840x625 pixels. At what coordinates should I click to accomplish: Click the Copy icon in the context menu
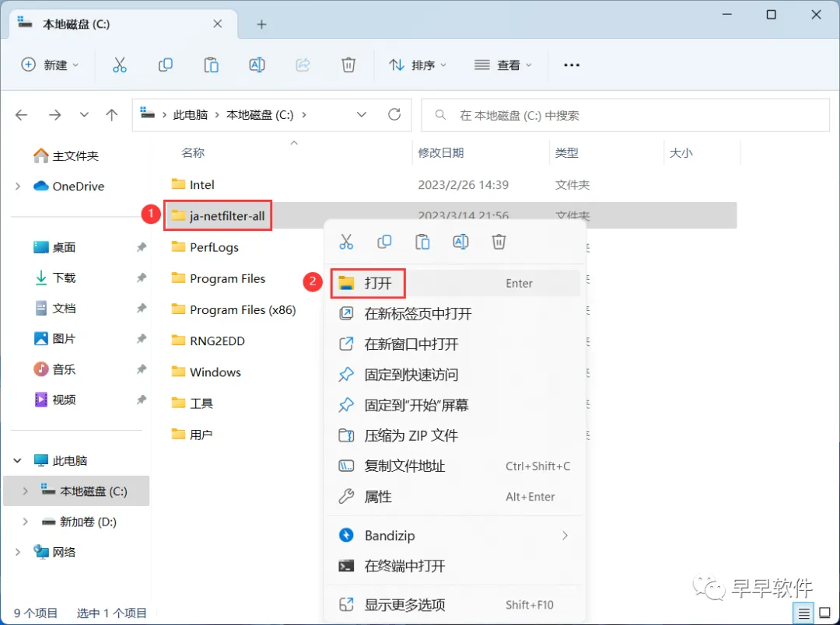[x=384, y=242]
